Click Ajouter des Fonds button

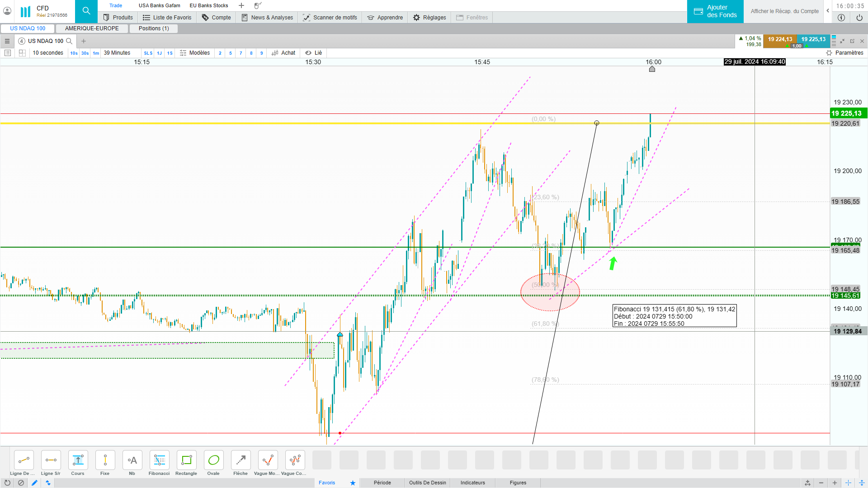click(715, 11)
